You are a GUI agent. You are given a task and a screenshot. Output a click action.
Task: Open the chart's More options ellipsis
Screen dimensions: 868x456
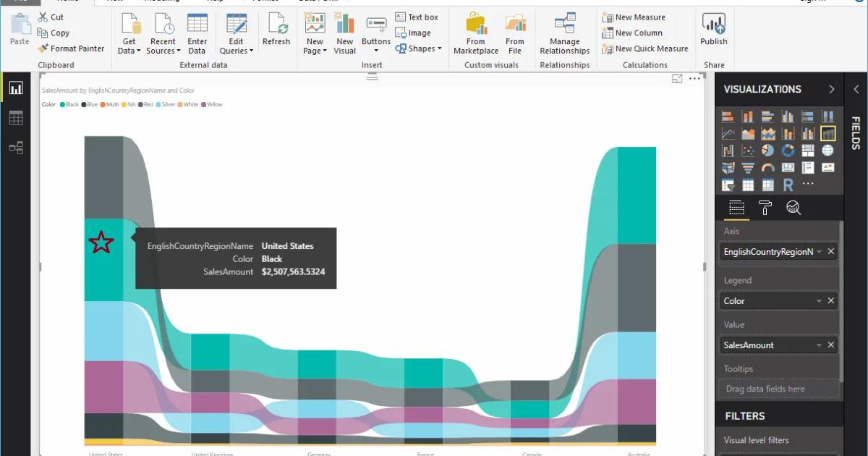tap(694, 78)
